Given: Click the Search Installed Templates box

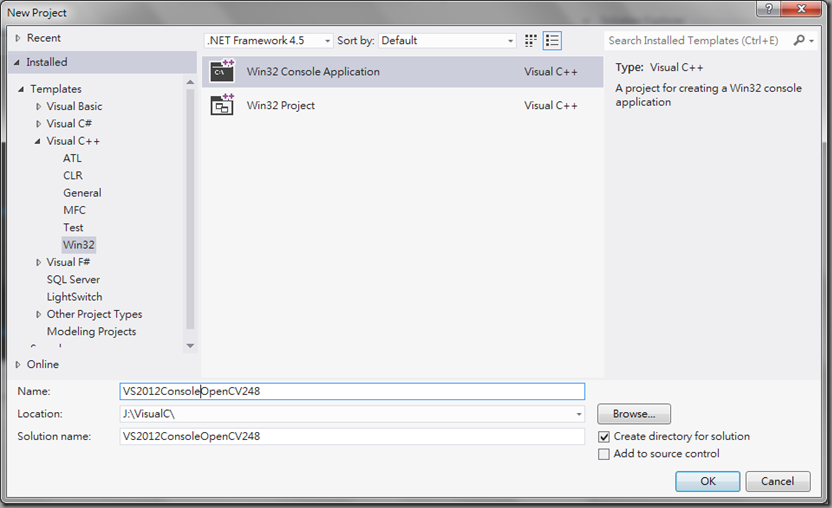Looking at the screenshot, I should pos(698,41).
